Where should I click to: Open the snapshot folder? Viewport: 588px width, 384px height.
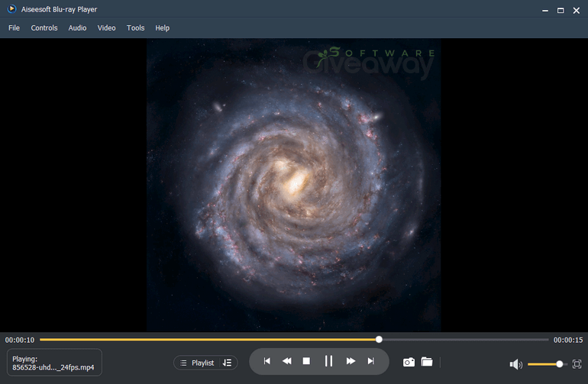click(427, 362)
